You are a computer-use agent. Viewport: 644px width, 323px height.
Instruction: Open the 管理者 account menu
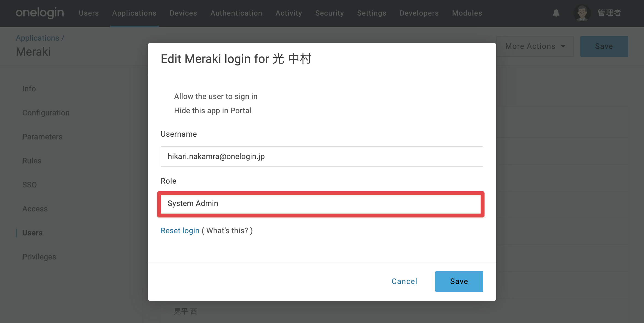pyautogui.click(x=609, y=13)
